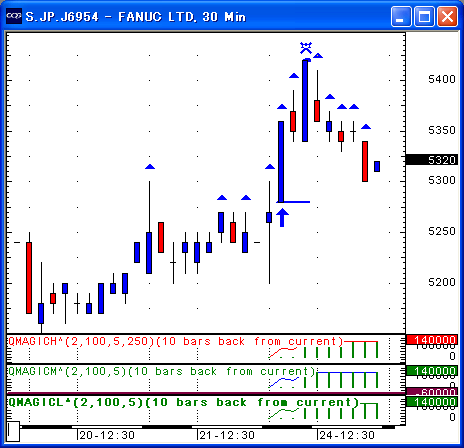
Task: Click the 5250 price scale label
Action: pyautogui.click(x=442, y=231)
